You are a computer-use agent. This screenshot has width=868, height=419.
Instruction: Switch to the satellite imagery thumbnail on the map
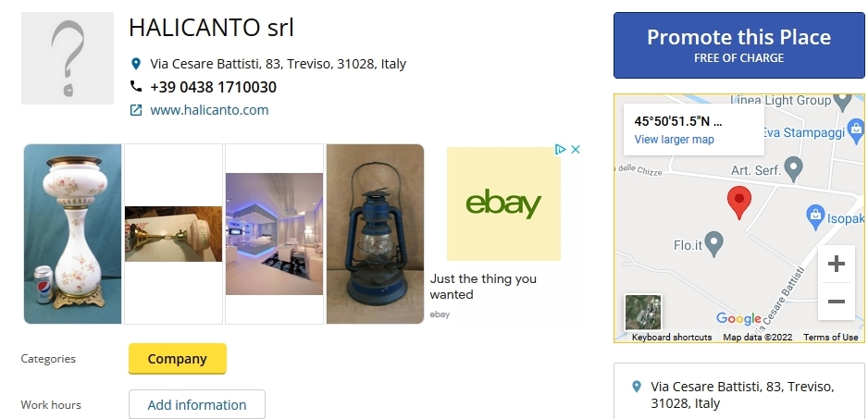pyautogui.click(x=643, y=313)
